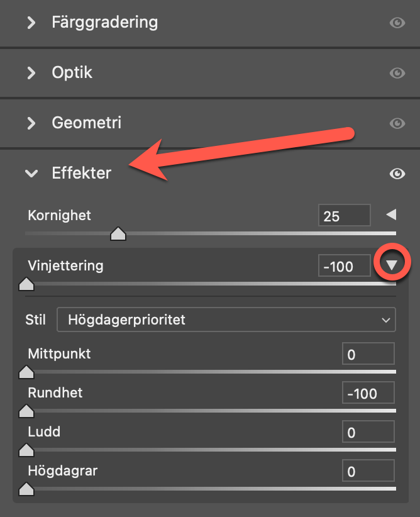
Task: Hide the Effekter panel adjustments
Action: click(x=397, y=174)
